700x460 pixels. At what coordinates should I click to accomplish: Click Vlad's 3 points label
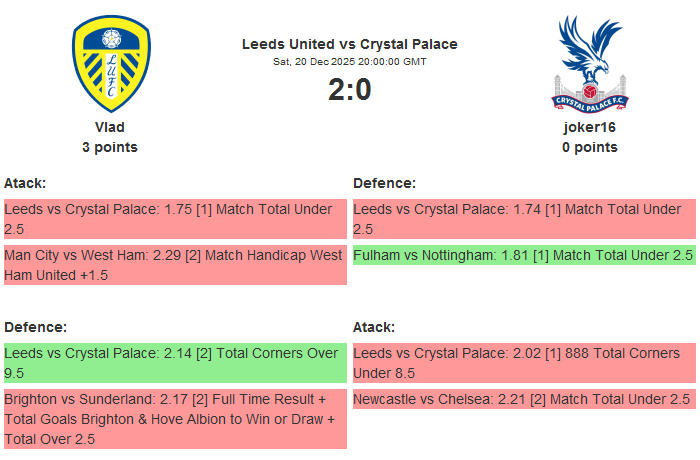click(110, 147)
